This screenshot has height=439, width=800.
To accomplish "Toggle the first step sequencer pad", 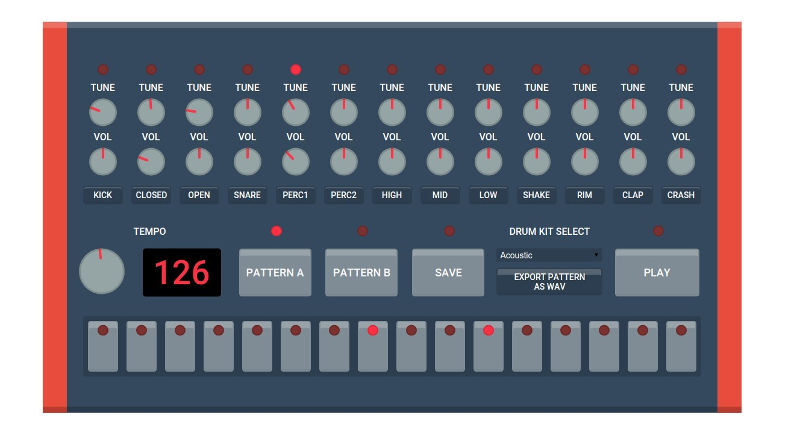I will tap(103, 346).
